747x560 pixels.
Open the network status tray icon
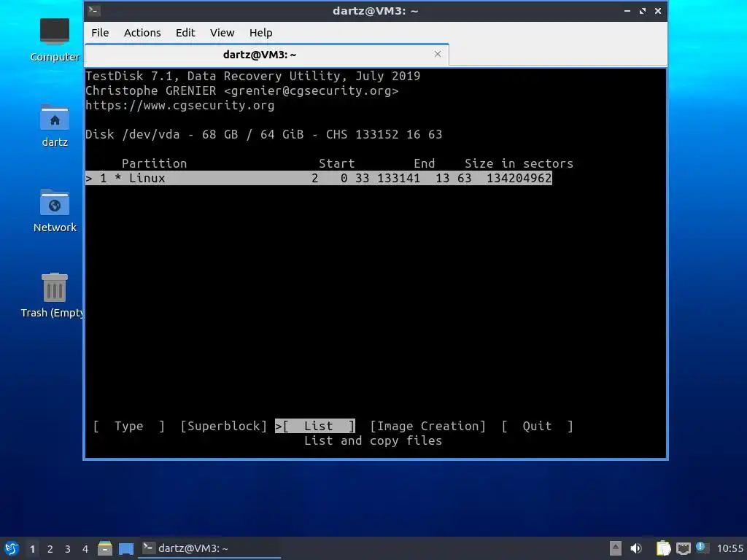tap(683, 548)
